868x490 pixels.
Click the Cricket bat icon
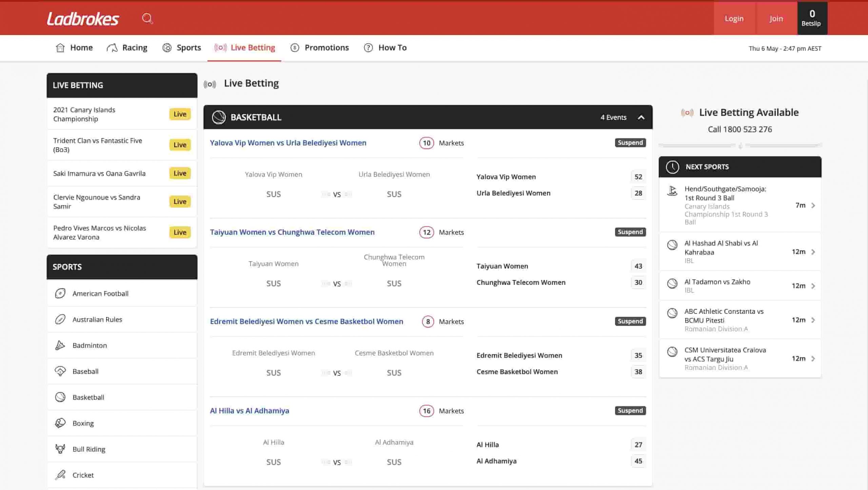[60, 475]
